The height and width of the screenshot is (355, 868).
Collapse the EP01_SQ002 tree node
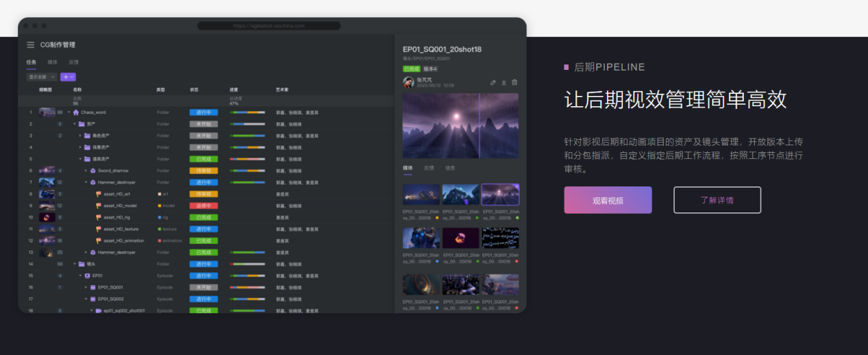[x=86, y=299]
